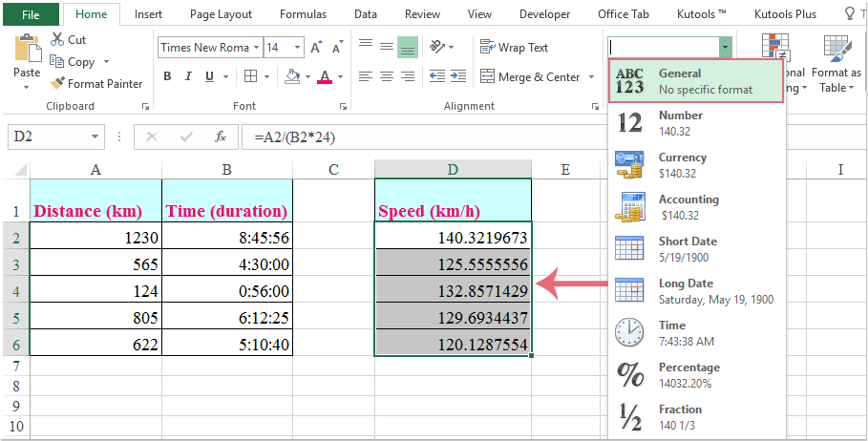This screenshot has width=868, height=441.
Task: Switch to the Formulas ribbon tab
Action: [x=303, y=14]
